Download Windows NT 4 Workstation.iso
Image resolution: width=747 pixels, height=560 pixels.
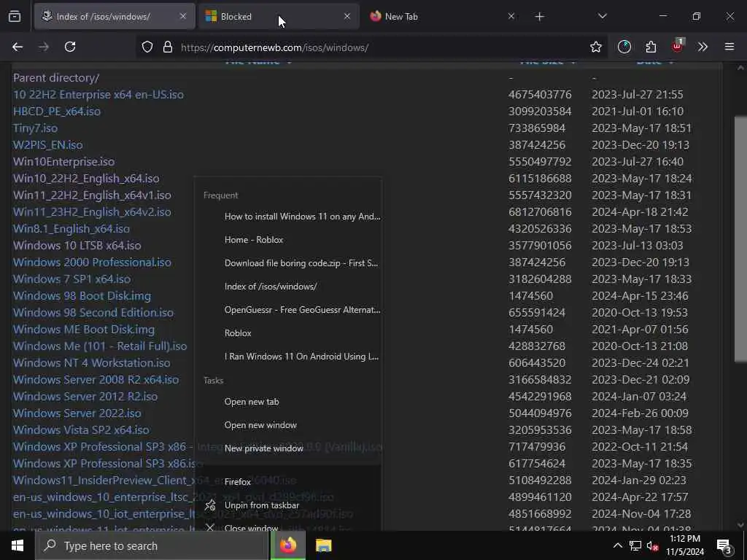[91, 362]
